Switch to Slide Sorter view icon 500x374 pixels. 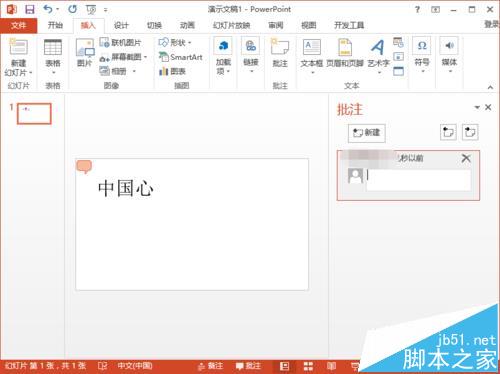click(x=308, y=366)
